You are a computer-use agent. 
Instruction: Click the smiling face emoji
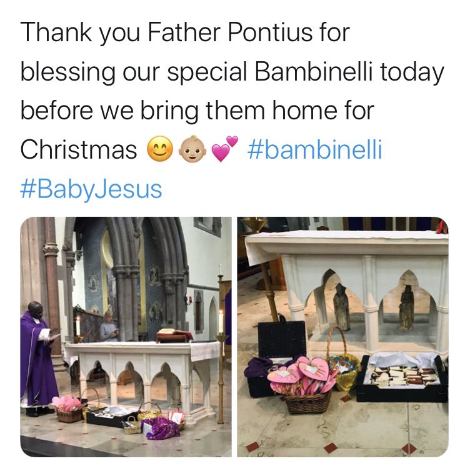pos(160,149)
